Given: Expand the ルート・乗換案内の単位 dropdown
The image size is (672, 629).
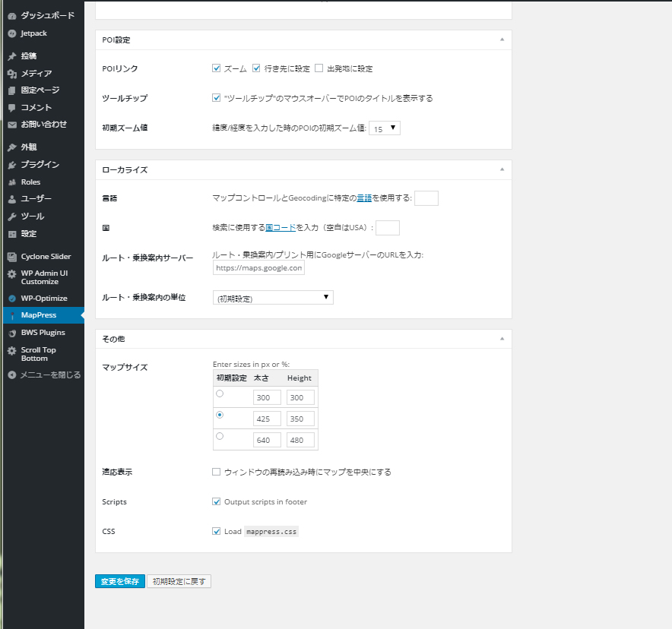Looking at the screenshot, I should coord(273,298).
